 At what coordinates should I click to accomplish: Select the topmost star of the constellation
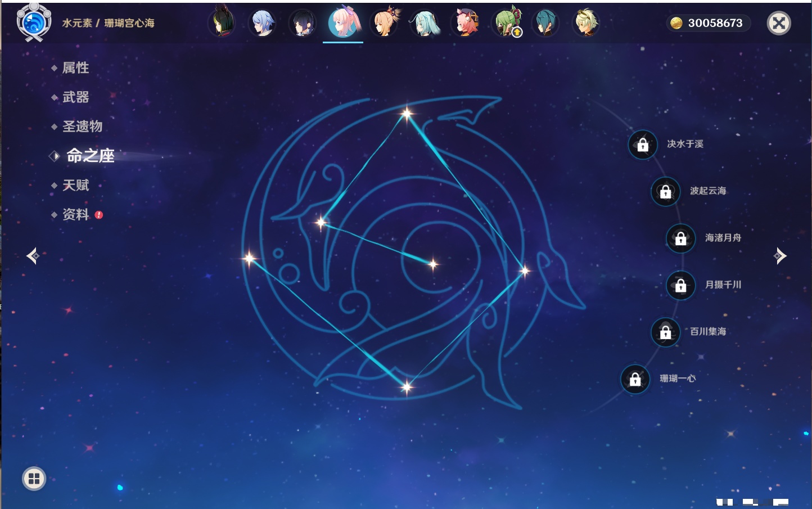tap(407, 114)
